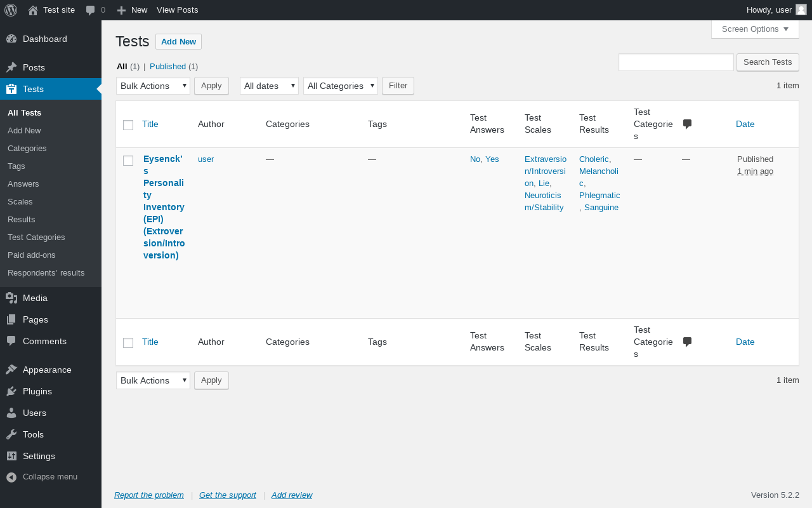Click Get the support footer link

click(x=228, y=495)
